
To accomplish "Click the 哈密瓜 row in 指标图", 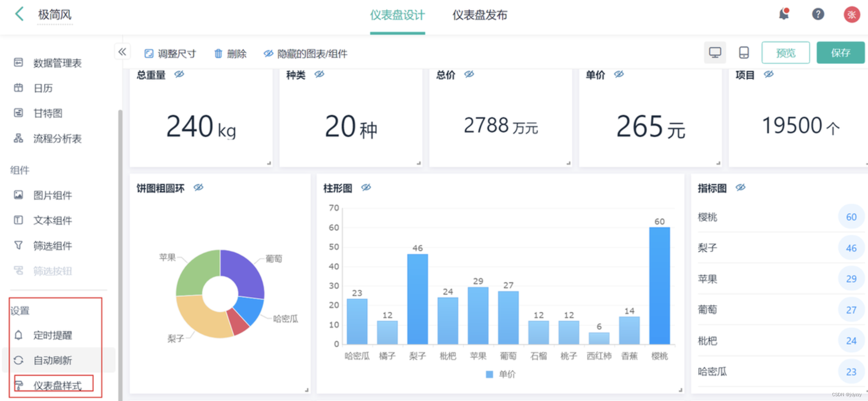I will tap(780, 372).
